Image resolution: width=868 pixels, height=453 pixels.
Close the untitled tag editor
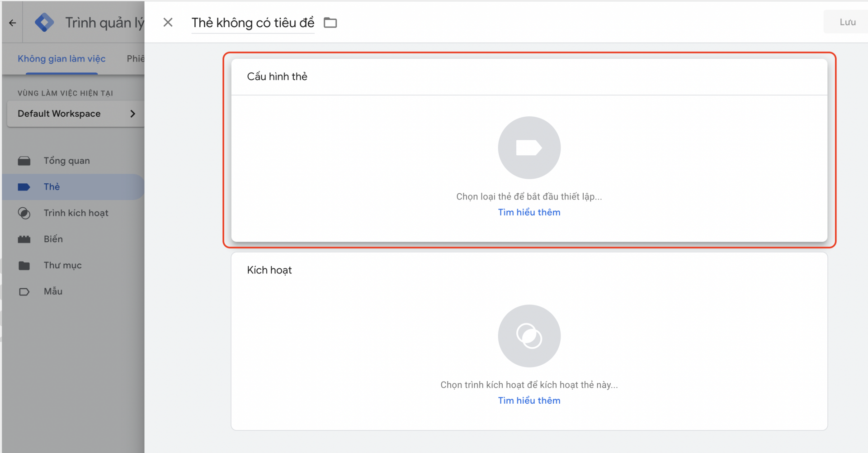[168, 23]
